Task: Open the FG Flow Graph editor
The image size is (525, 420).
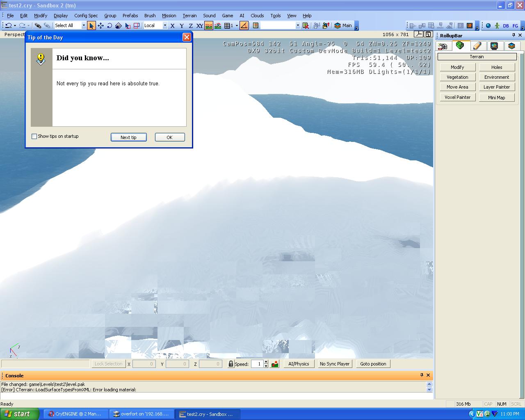Action: click(515, 25)
